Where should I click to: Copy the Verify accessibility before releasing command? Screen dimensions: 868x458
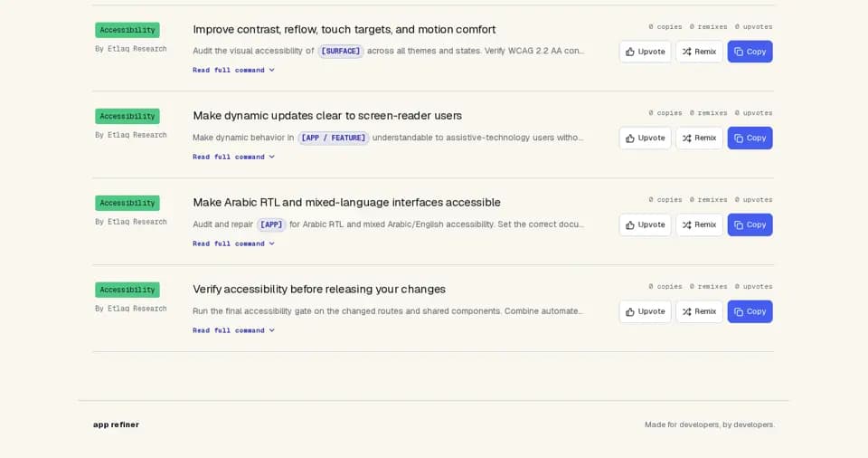pos(750,311)
